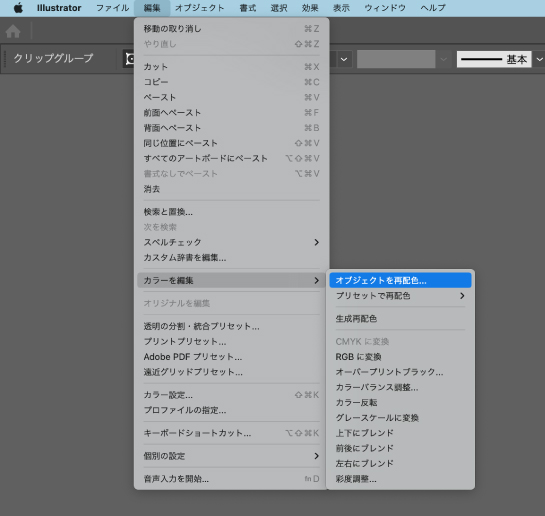Open カラー設定...
Screen dimensions: 545x516
231,395
